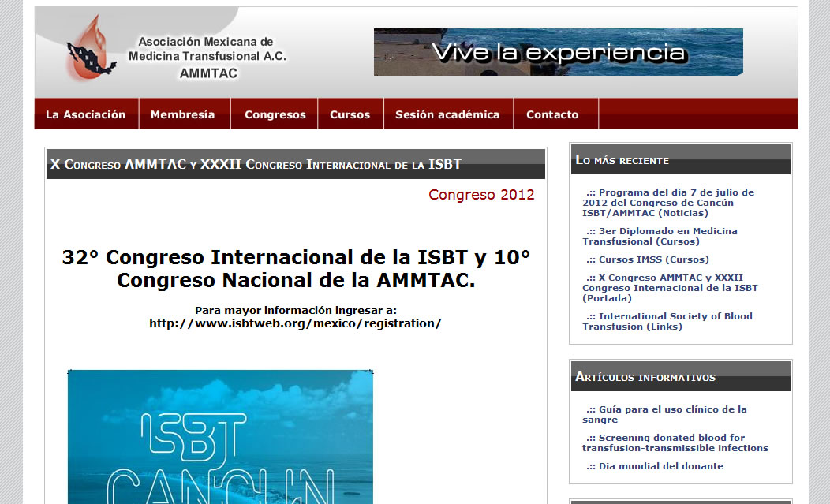Open the Membresía menu item
The image size is (830, 504).
coord(183,114)
